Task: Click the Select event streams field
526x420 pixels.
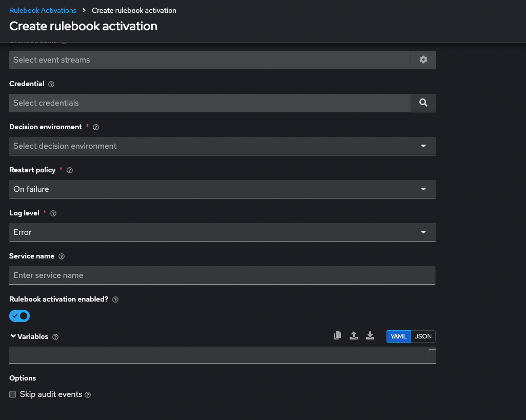Action: (210, 60)
